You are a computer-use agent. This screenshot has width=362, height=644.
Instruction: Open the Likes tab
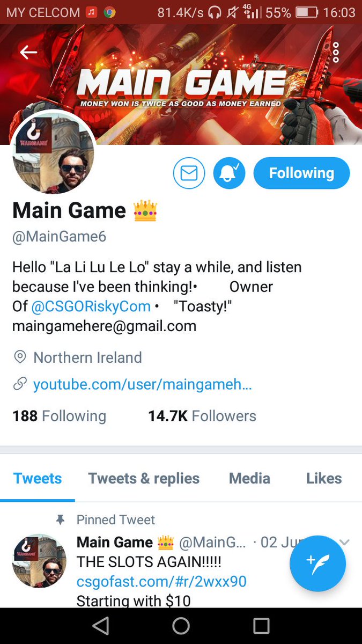(324, 478)
